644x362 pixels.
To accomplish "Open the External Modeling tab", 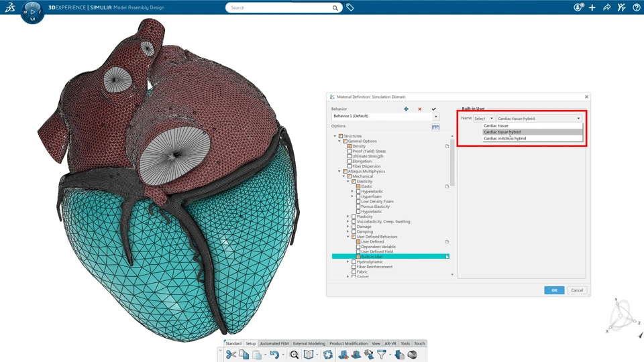I will click(x=309, y=343).
